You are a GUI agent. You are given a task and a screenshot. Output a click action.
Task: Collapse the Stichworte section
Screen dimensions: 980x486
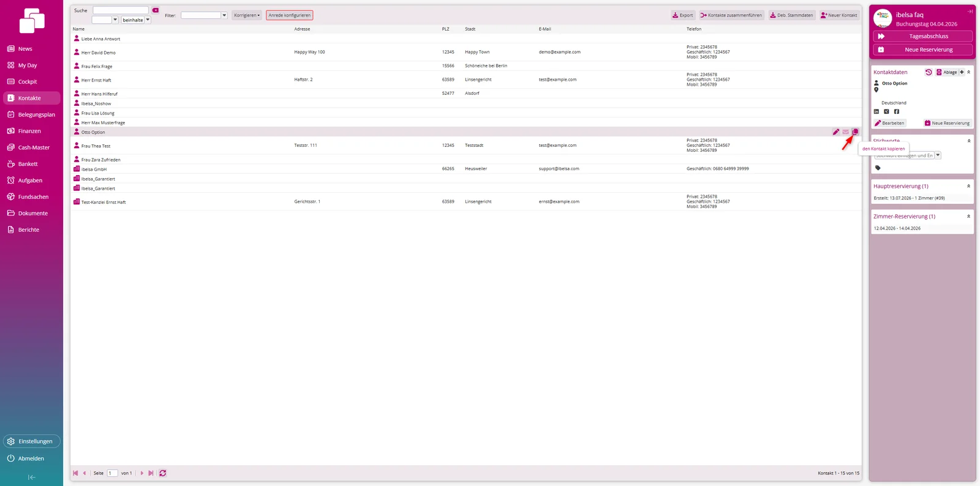(x=969, y=141)
